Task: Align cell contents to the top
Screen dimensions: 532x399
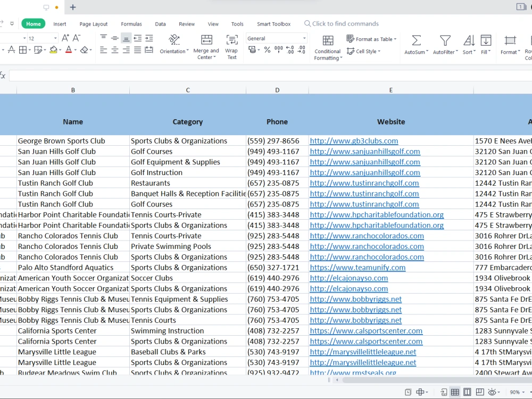Action: click(x=104, y=38)
